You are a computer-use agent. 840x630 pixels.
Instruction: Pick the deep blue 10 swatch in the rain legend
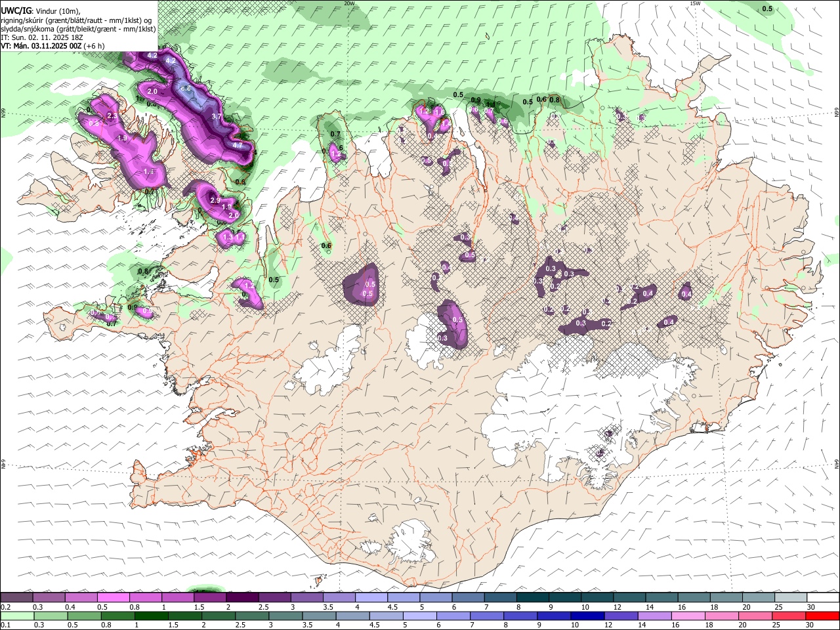pos(587,616)
